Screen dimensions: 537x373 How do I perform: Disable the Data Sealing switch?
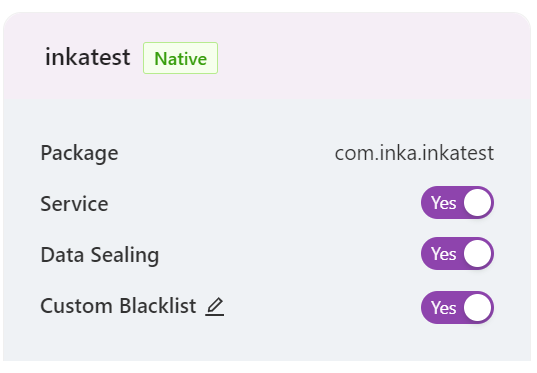457,254
